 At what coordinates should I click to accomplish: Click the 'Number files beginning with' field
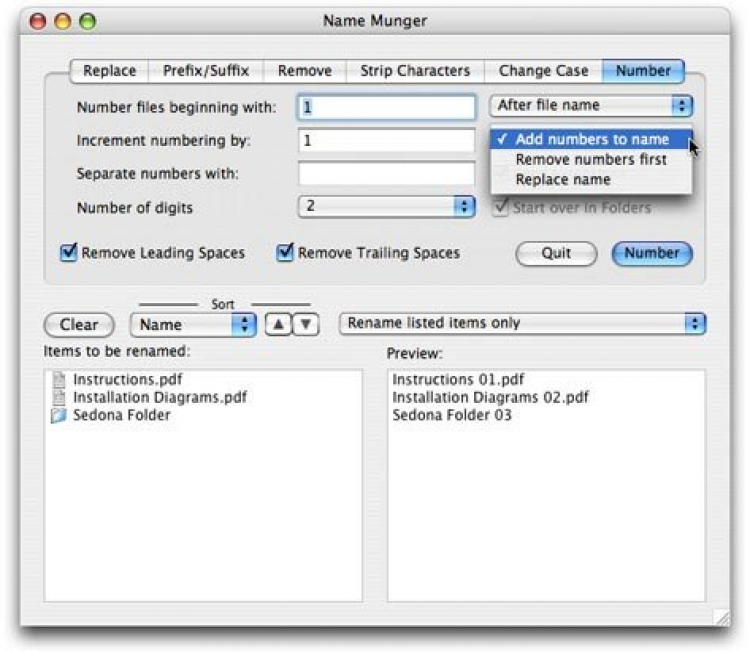[x=386, y=107]
